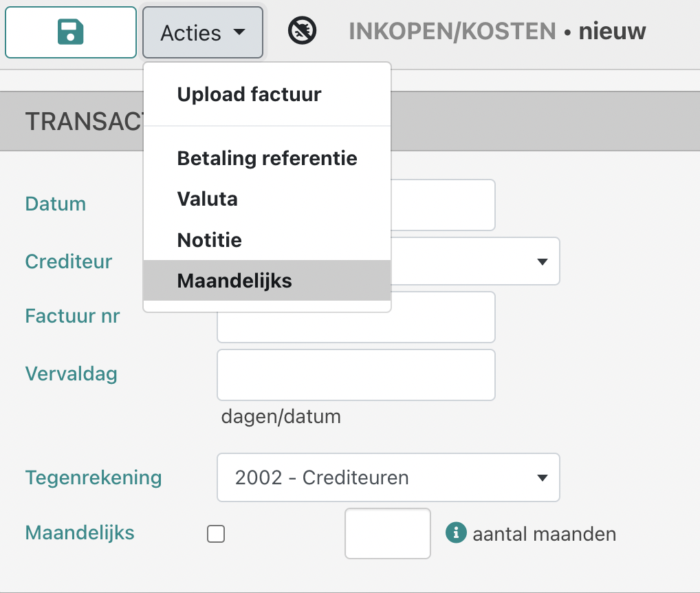Open the Tegenrekening dropdown showing 2002 - Crediteuren
The height and width of the screenshot is (593, 700).
543,477
